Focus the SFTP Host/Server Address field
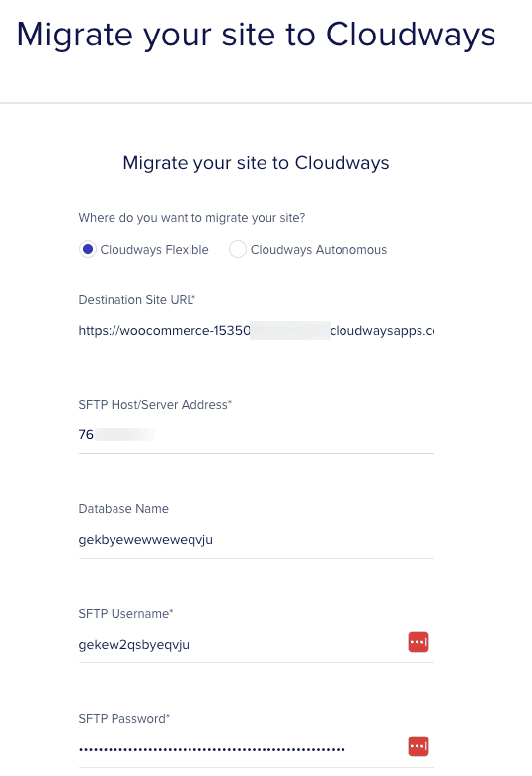Viewport: 532px width, 776px height. tap(257, 435)
